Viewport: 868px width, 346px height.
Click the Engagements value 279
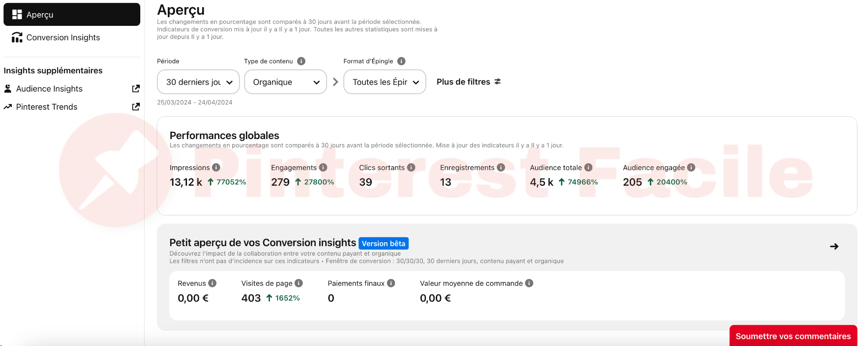pyautogui.click(x=280, y=182)
